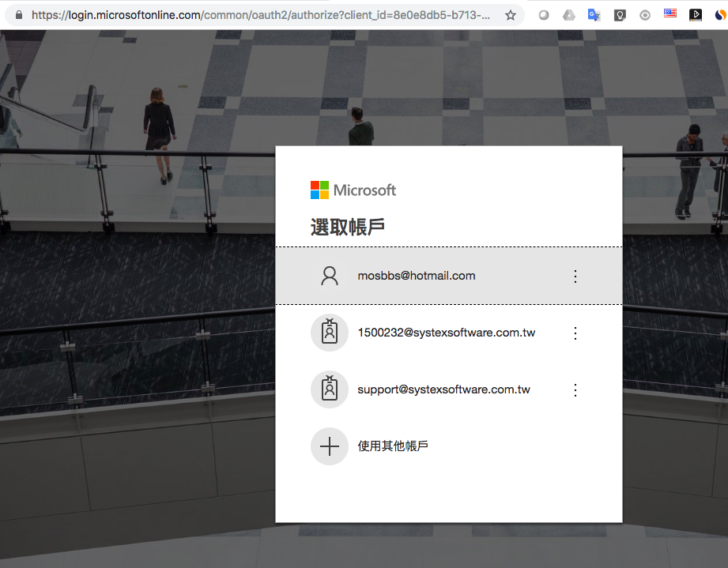Click the 選取帳戶 heading
The image size is (728, 568).
click(x=347, y=227)
